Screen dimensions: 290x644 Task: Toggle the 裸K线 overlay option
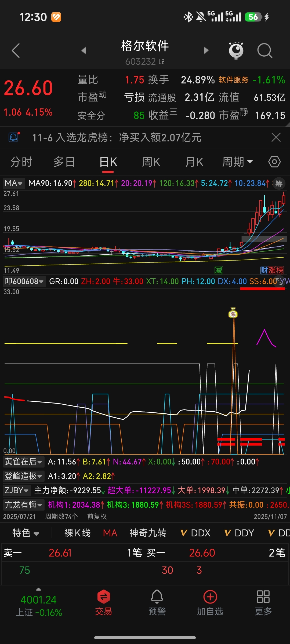pos(78,533)
